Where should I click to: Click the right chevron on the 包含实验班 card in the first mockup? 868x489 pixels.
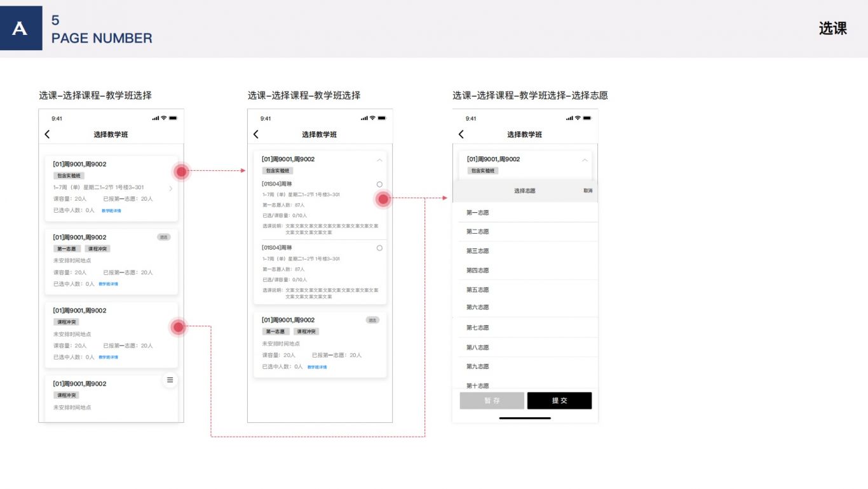pyautogui.click(x=170, y=189)
